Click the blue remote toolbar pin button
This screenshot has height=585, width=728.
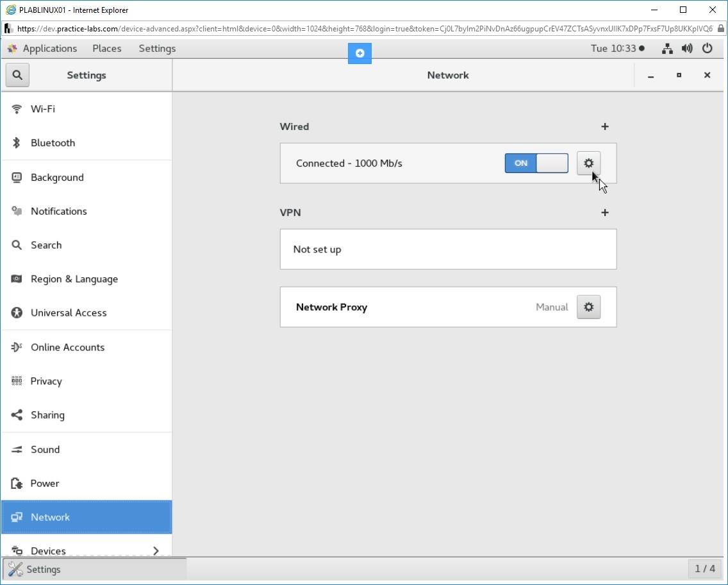(x=360, y=53)
